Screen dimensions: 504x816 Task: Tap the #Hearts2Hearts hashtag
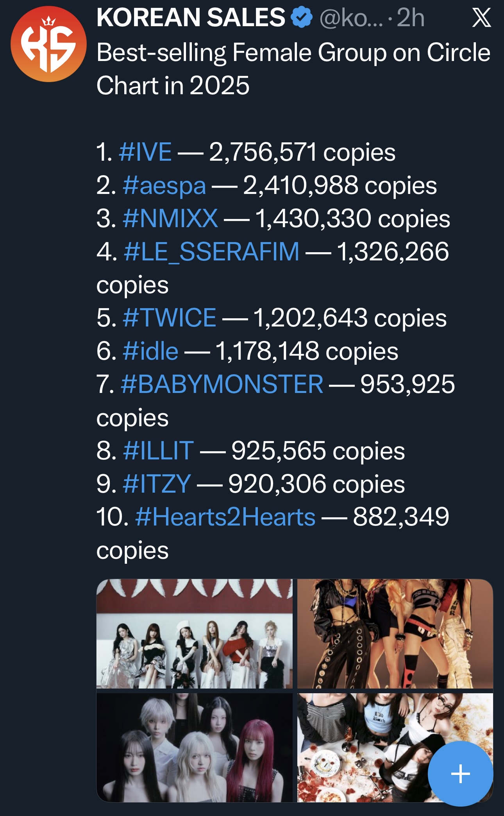click(225, 517)
